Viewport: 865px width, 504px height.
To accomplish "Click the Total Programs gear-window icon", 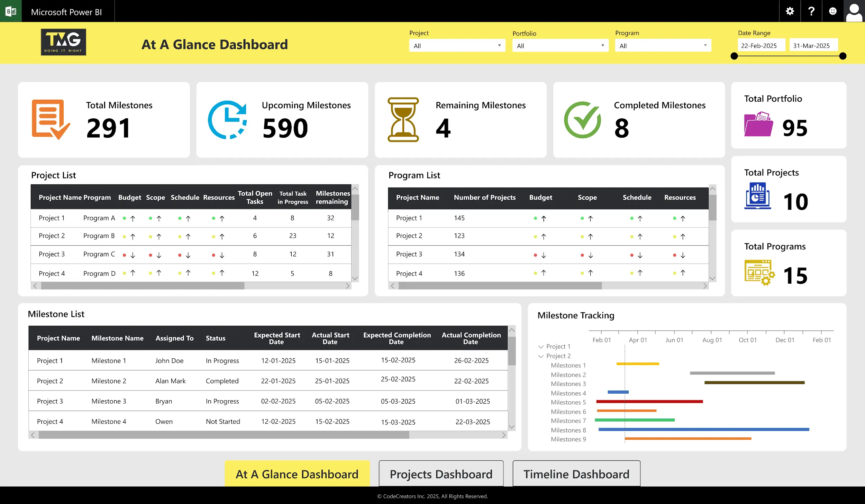I will tap(759, 273).
